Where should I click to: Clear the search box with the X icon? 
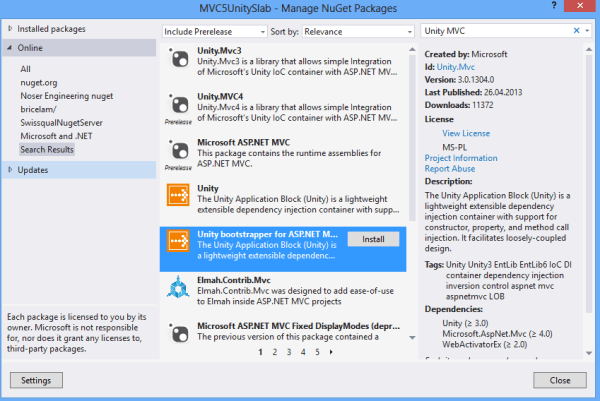576,31
